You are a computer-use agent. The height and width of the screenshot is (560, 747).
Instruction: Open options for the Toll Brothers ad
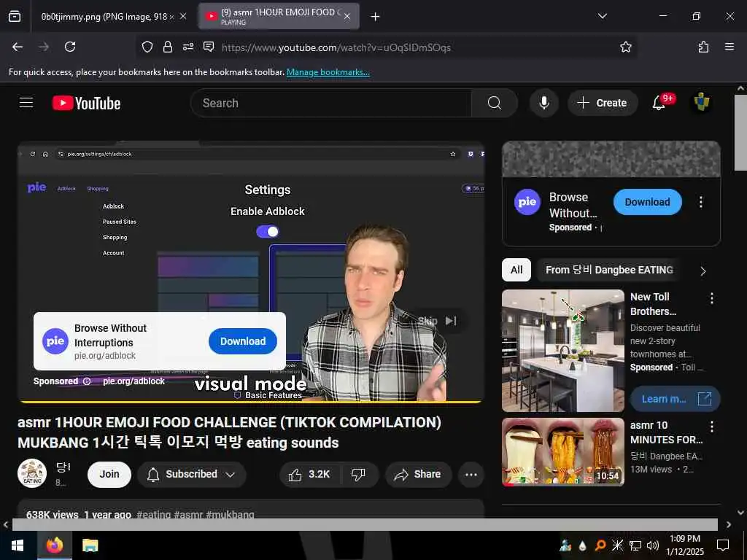click(712, 298)
